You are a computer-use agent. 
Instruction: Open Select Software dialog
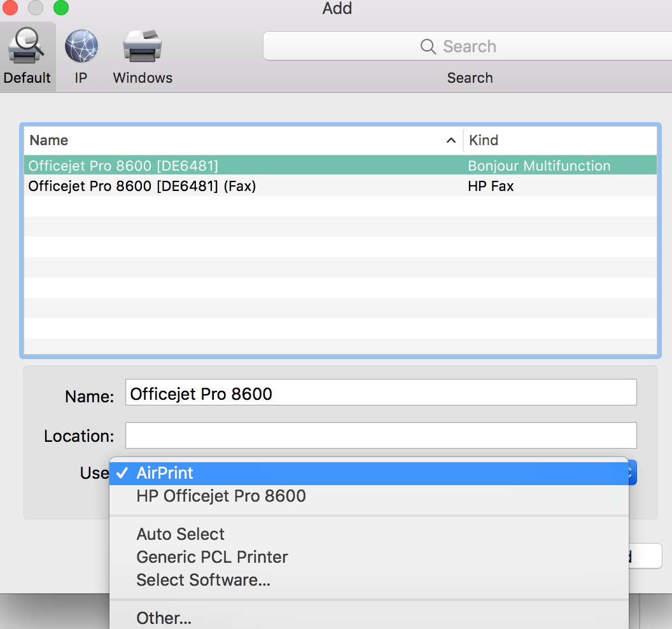[204, 580]
